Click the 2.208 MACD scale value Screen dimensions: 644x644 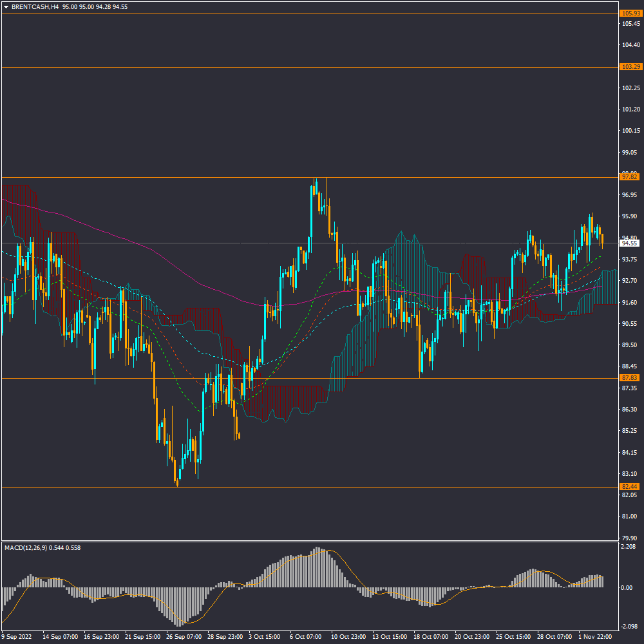pyautogui.click(x=629, y=547)
